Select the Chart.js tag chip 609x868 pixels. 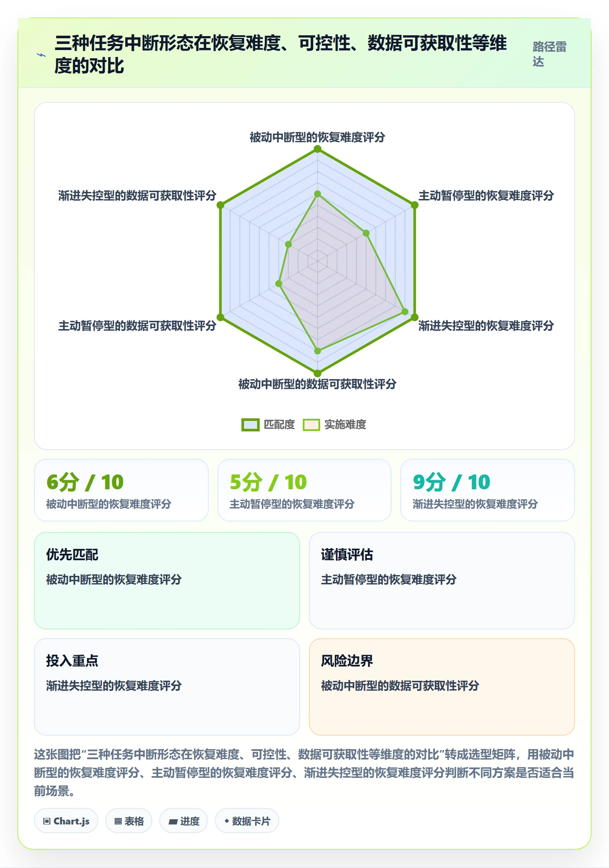pos(66,821)
